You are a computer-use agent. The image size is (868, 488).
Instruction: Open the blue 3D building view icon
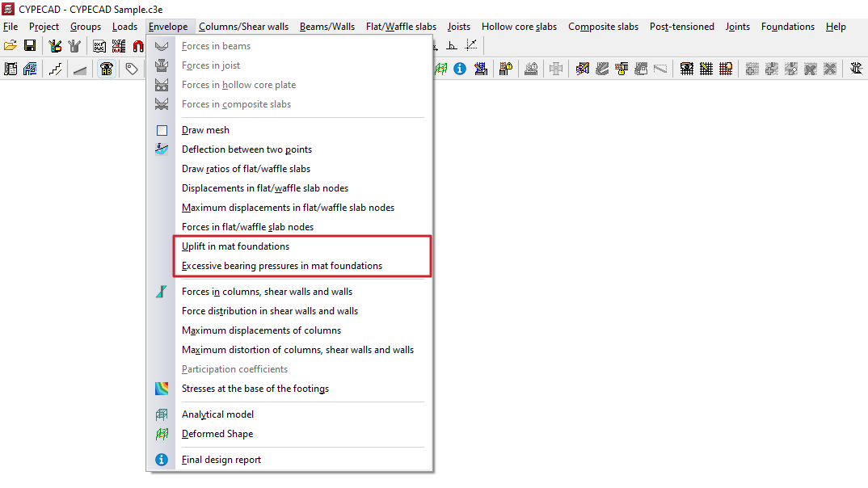pyautogui.click(x=30, y=69)
